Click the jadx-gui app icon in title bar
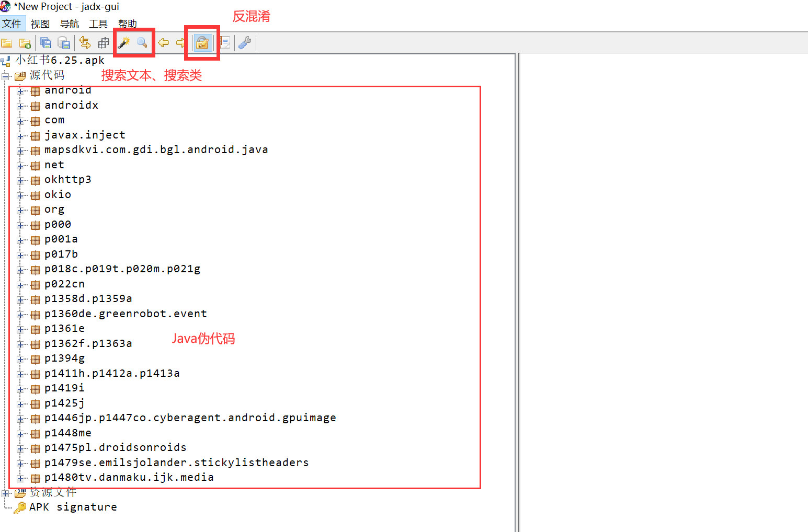Image resolution: width=808 pixels, height=532 pixels. point(6,6)
